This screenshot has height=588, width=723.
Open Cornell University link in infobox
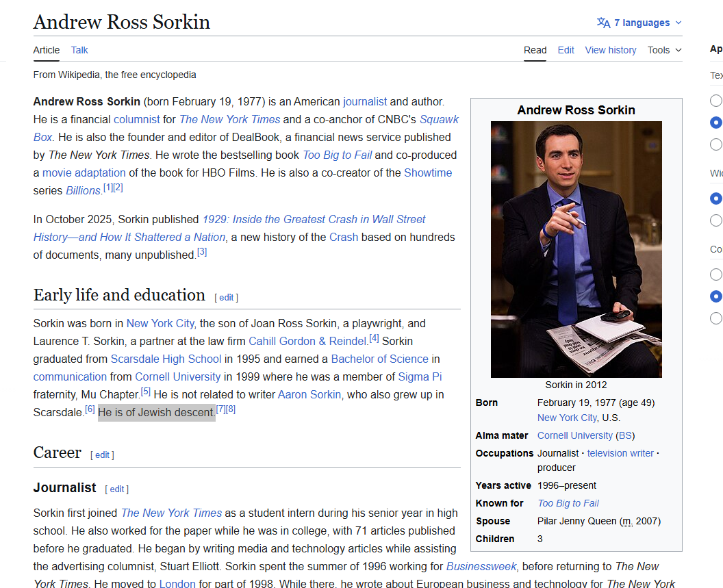[x=575, y=436]
